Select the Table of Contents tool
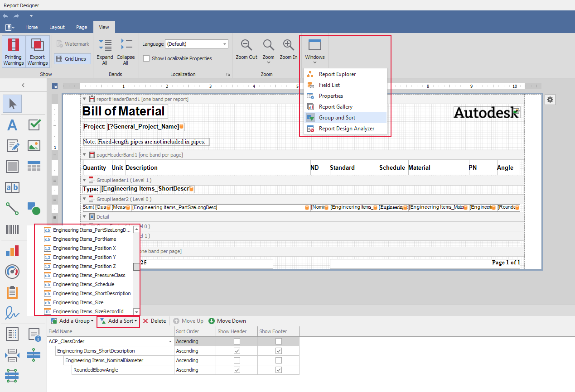The height and width of the screenshot is (392, 575). pyautogui.click(x=12, y=334)
